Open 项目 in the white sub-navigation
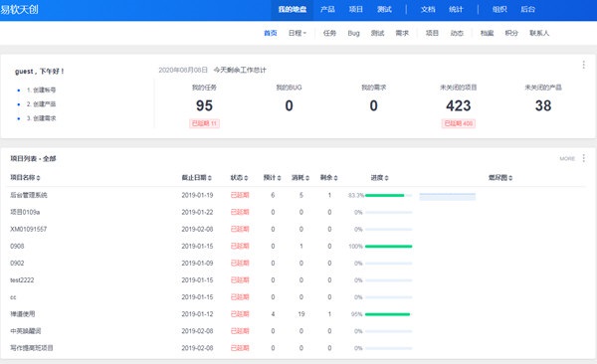 coord(432,33)
